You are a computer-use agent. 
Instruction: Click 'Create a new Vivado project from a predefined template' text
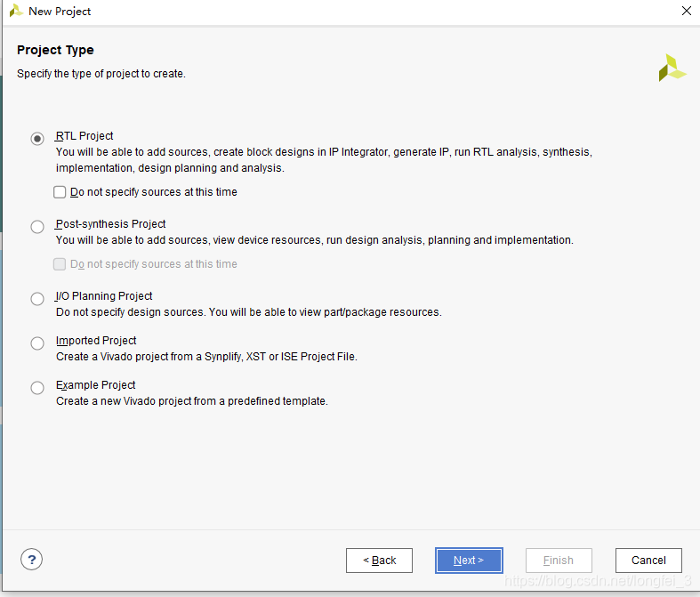pyautogui.click(x=192, y=401)
